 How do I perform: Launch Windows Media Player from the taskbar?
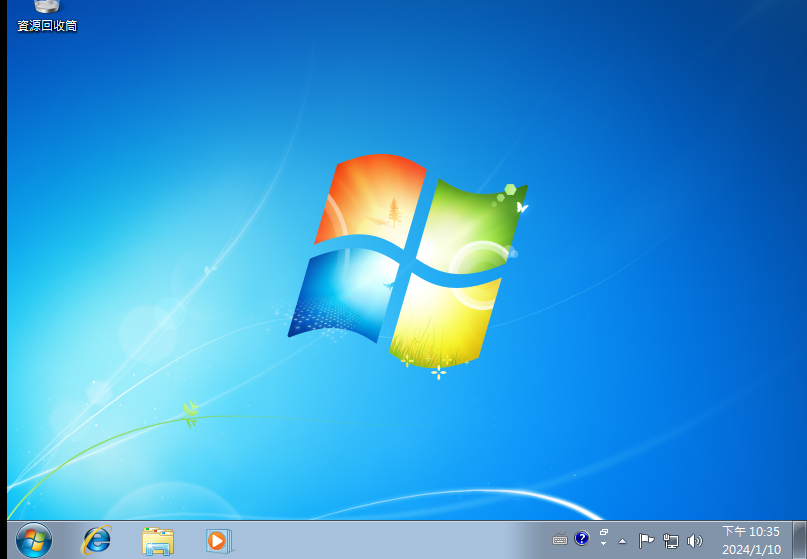click(x=220, y=541)
